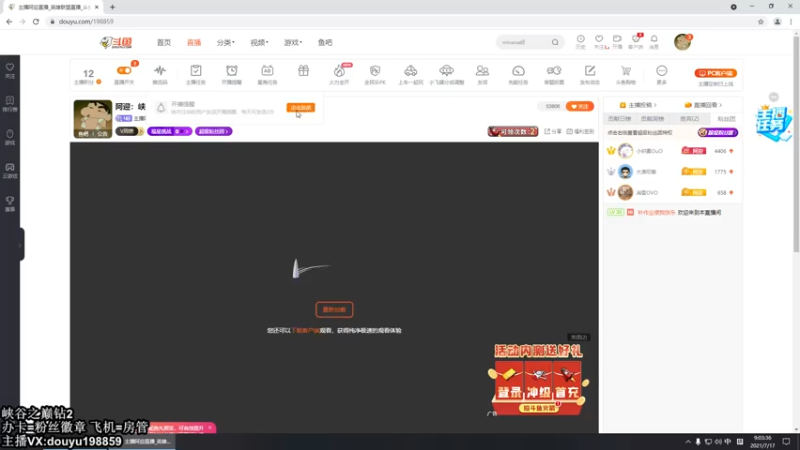Open the UFO icon in the toolbar

[446, 71]
